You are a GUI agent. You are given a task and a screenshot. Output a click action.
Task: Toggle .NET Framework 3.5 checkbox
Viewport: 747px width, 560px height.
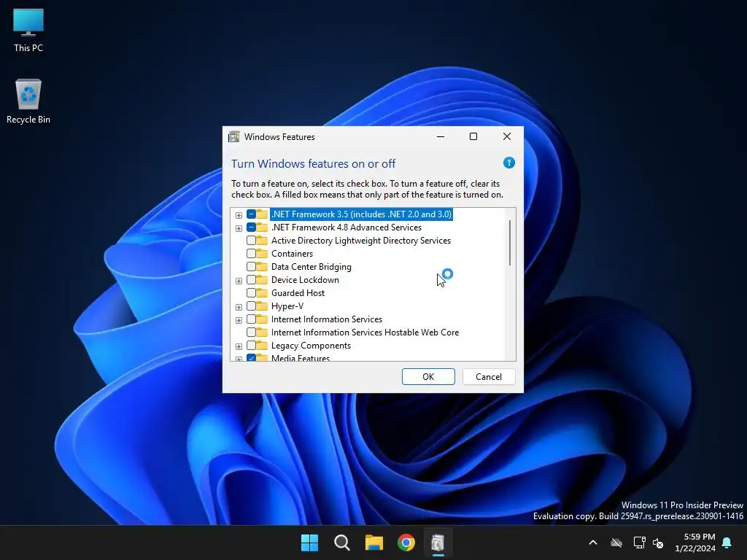251,214
